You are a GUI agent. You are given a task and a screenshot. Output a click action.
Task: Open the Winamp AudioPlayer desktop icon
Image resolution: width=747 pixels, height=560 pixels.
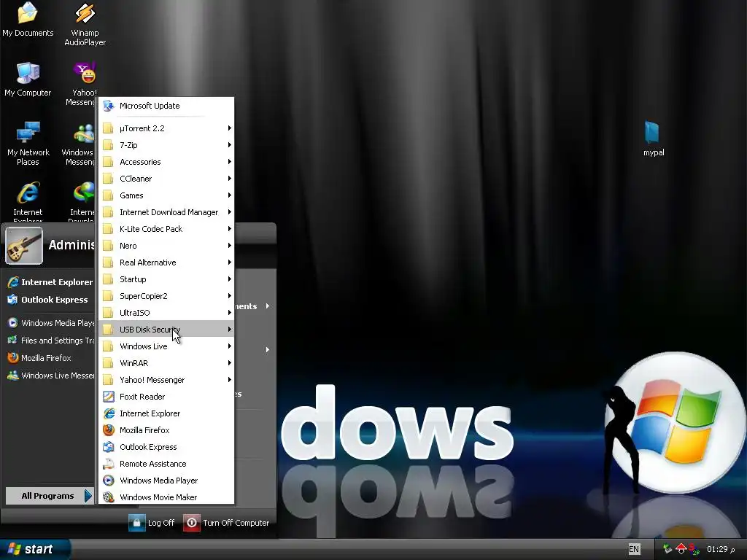tap(85, 24)
